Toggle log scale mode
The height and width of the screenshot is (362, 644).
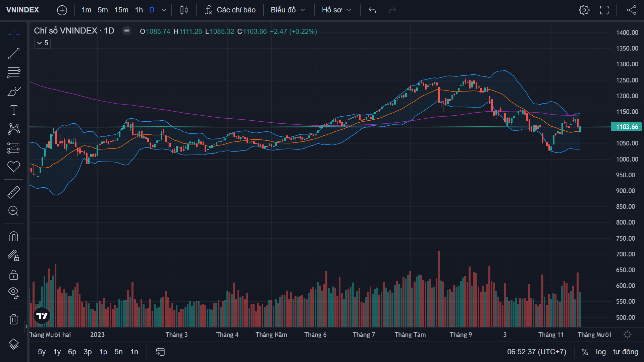point(601,352)
